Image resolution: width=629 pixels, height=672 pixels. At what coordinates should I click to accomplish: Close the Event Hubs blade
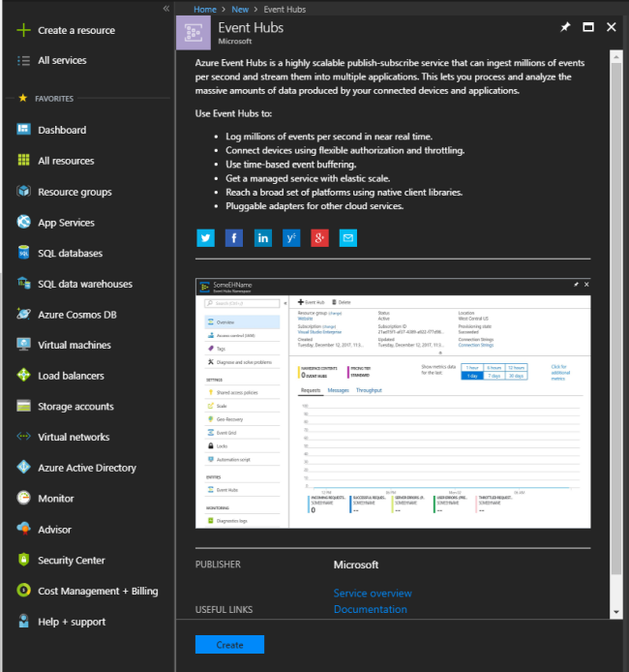click(612, 27)
